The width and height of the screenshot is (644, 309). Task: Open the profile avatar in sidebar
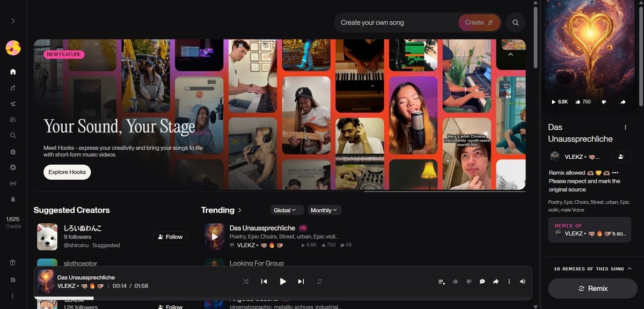pos(13,48)
